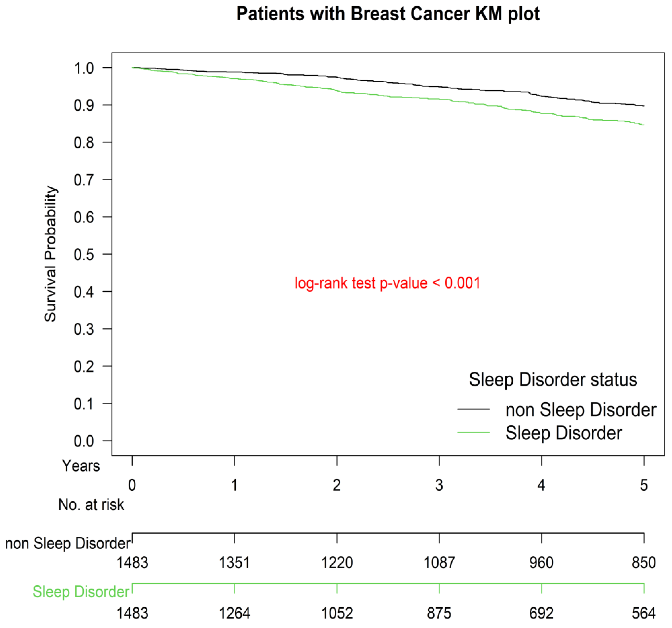
Task: Click the at-risk count 960
Action: click(541, 563)
